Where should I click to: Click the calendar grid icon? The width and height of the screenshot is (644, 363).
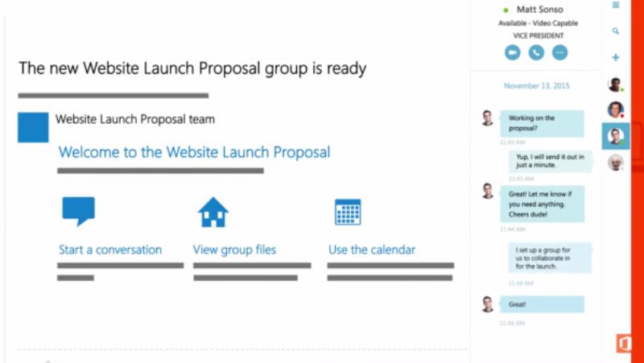pos(347,212)
